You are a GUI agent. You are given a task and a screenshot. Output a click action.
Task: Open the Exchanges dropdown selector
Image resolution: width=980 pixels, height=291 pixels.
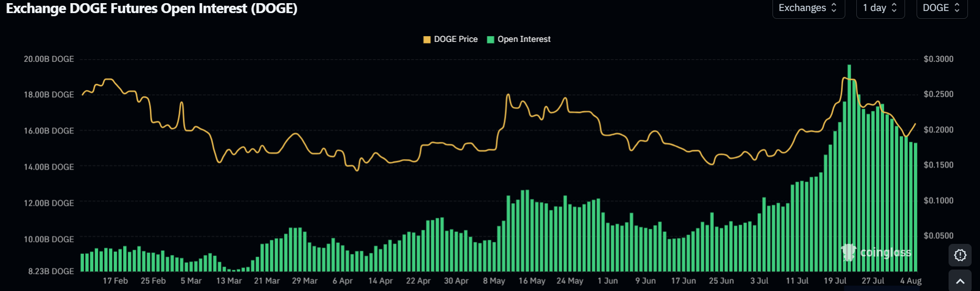click(808, 8)
